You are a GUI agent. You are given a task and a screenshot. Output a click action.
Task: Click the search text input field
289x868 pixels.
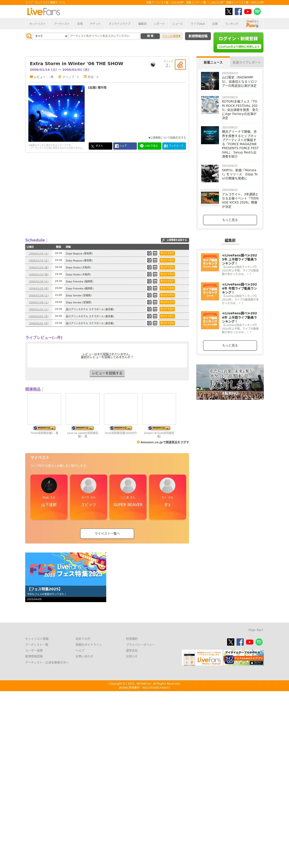coord(104,36)
